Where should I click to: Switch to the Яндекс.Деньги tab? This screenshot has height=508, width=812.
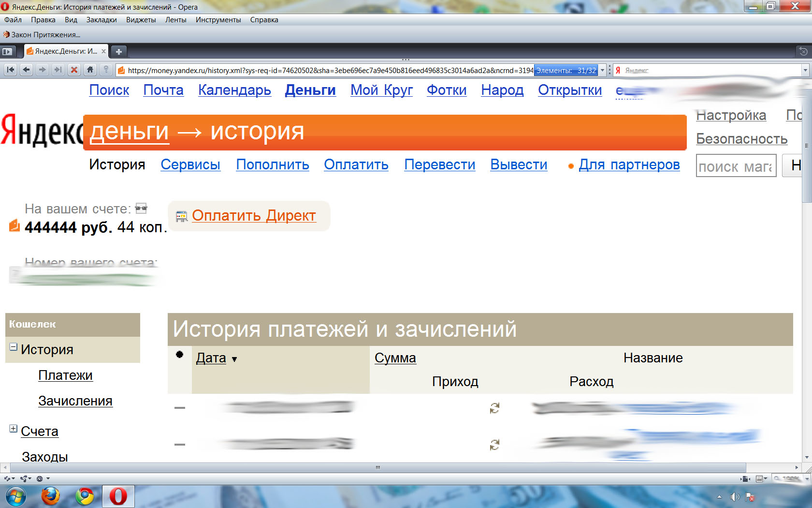[66, 51]
